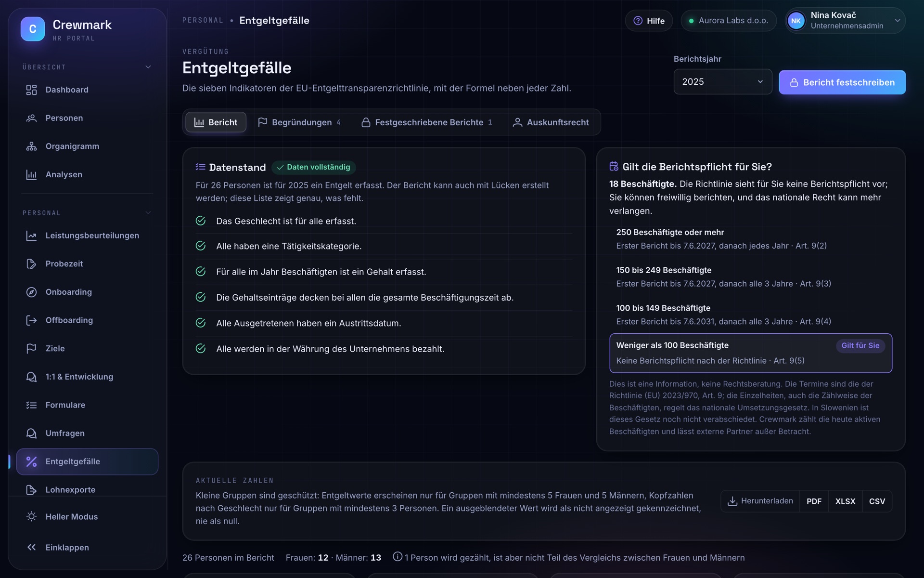Expand the Nina Kovač account menu
This screenshot has width=924, height=578.
point(846,21)
